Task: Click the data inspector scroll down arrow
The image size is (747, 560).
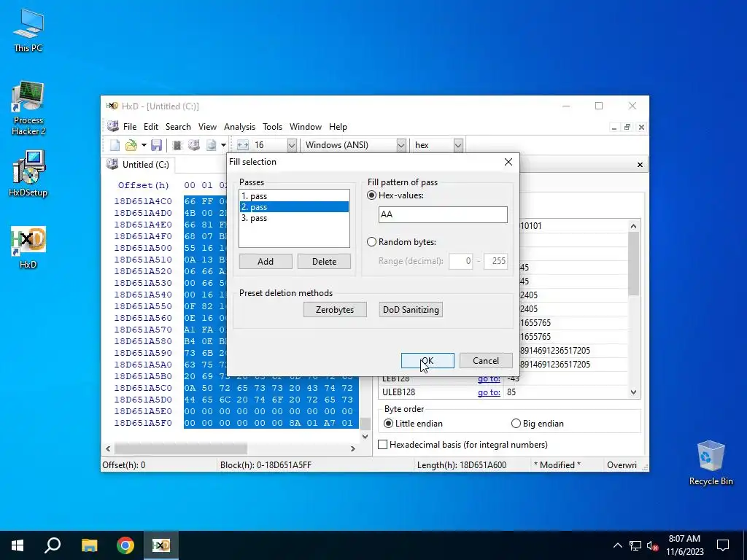Action: (x=633, y=392)
